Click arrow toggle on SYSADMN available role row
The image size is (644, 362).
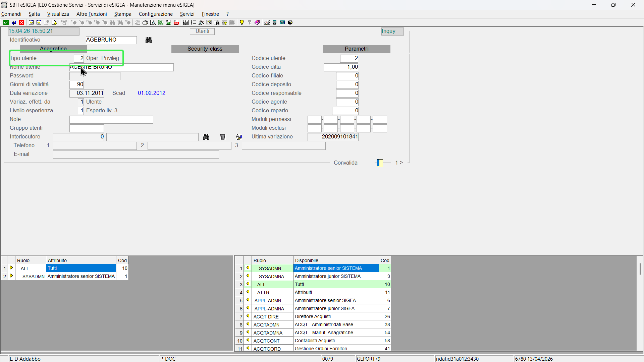pyautogui.click(x=248, y=268)
